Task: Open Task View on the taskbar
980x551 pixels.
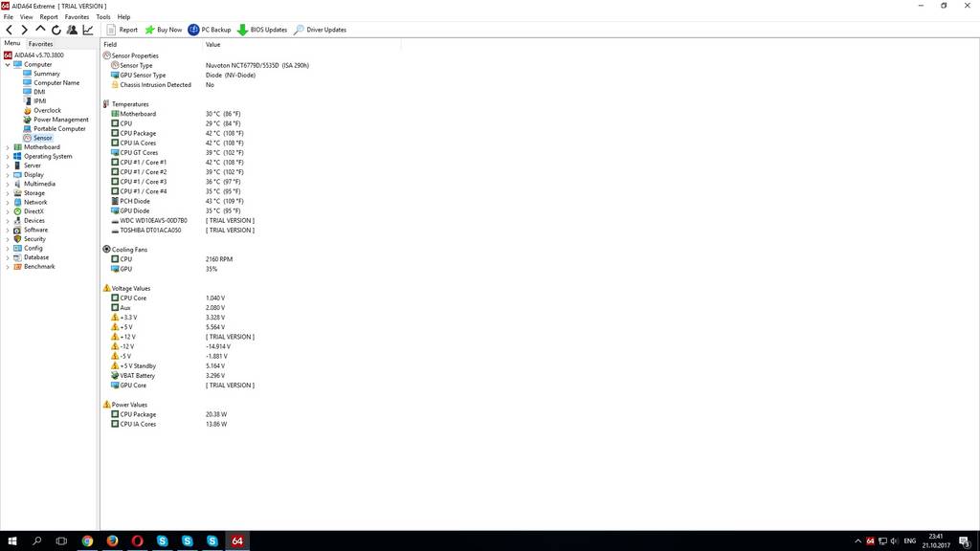Action: point(61,541)
